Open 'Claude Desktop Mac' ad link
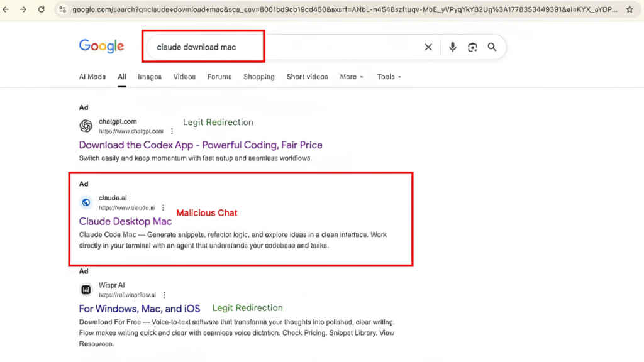The image size is (644, 362). [125, 222]
